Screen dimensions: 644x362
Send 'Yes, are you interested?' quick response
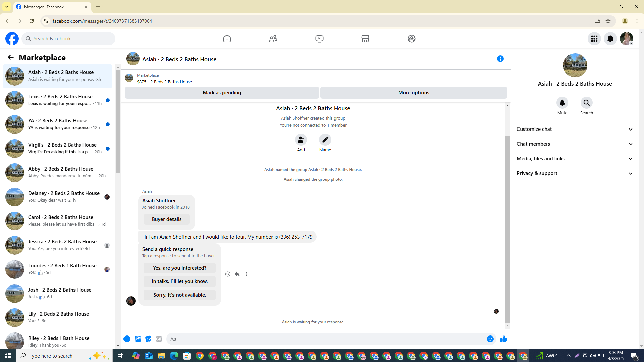[x=180, y=268]
